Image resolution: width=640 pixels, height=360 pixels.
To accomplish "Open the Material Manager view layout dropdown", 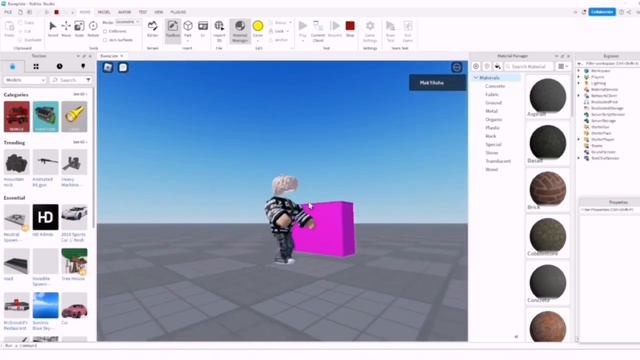I will 563,66.
